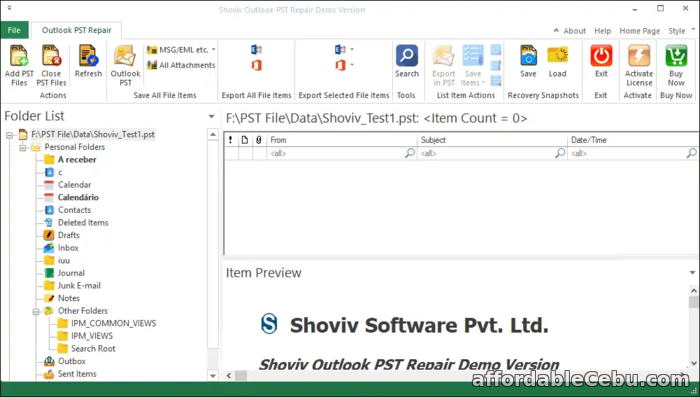Open the About menu
The height and width of the screenshot is (397, 700).
tap(574, 31)
